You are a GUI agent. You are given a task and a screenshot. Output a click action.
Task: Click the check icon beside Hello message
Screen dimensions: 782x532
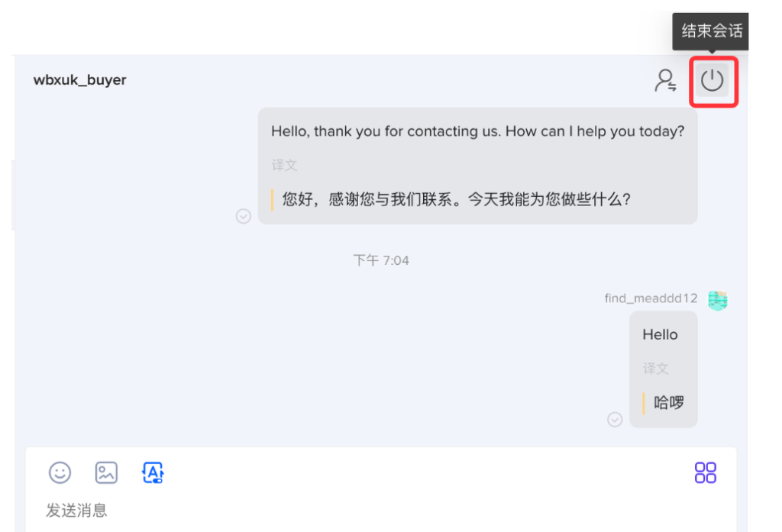pos(615,419)
